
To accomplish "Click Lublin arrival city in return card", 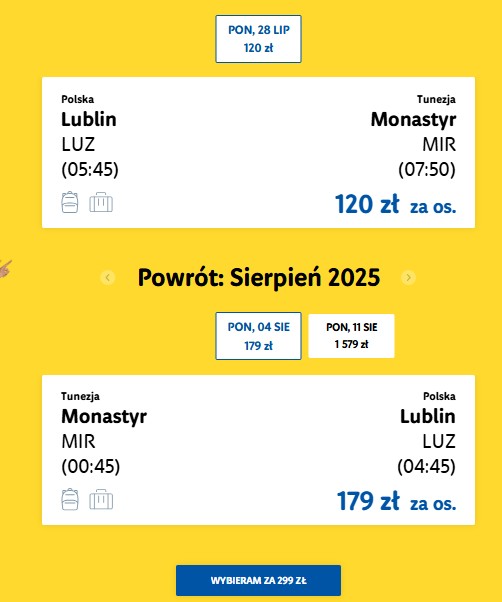I will pyautogui.click(x=428, y=416).
